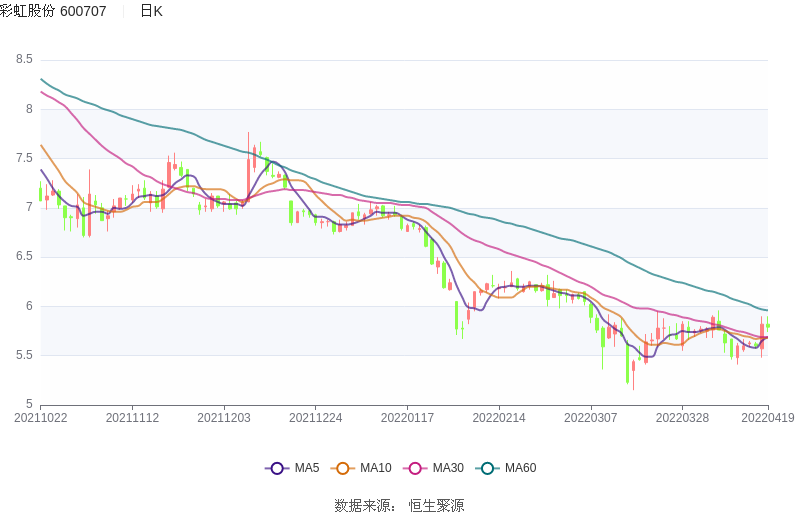Open the 恒生聚源 data source link
This screenshot has height=517, width=800.
tap(436, 505)
